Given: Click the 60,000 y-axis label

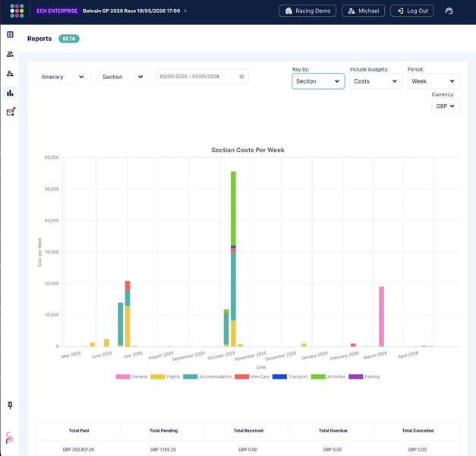Looking at the screenshot, I should click(x=52, y=157).
